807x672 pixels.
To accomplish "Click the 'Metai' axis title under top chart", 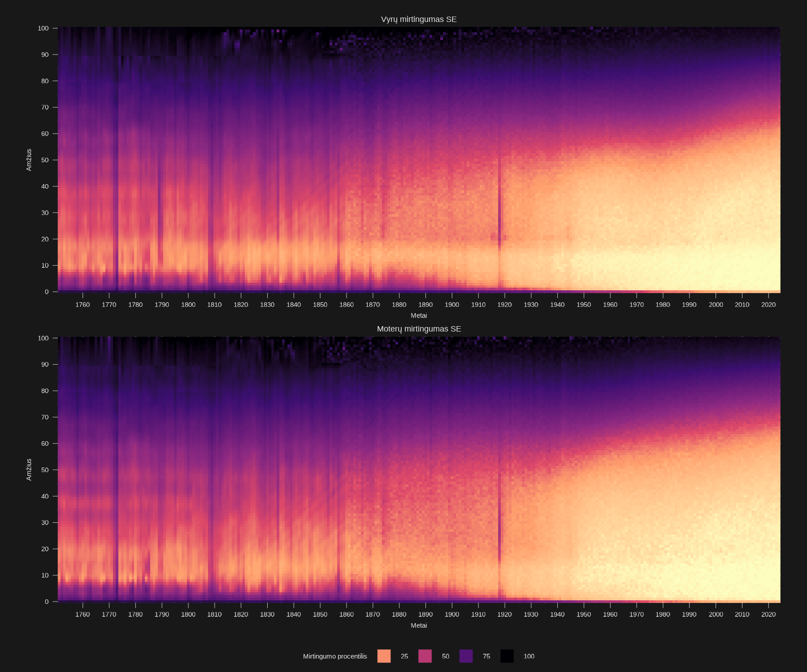I will click(419, 315).
